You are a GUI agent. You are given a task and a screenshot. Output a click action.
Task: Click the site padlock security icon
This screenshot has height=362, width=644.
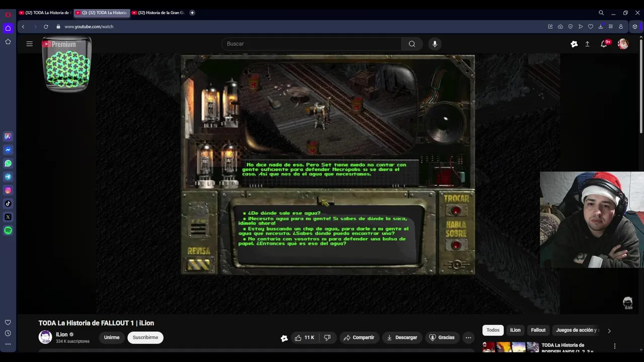click(x=58, y=27)
